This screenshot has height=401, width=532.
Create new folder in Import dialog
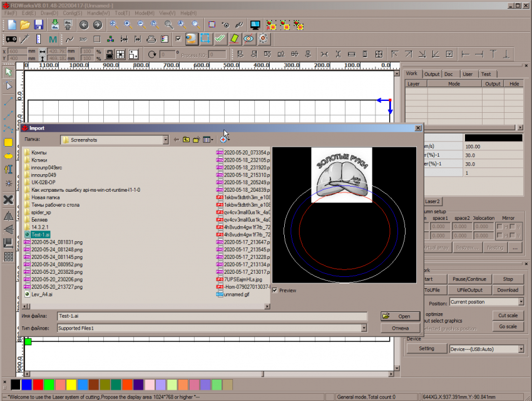[197, 140]
